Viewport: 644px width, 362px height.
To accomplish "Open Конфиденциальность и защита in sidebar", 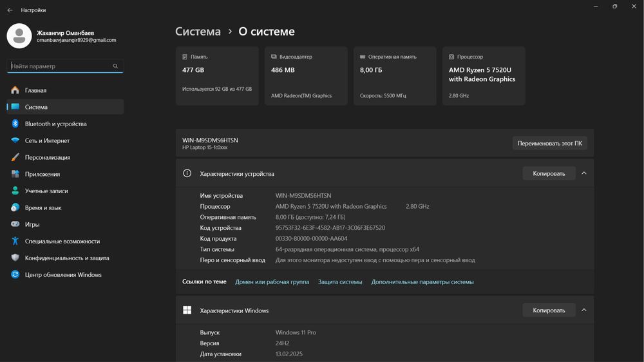I will [x=65, y=258].
